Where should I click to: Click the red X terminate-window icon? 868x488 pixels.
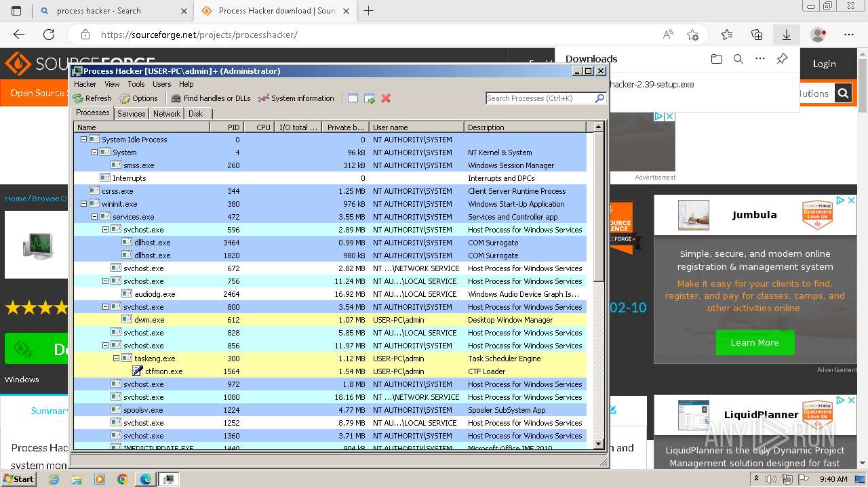click(386, 98)
